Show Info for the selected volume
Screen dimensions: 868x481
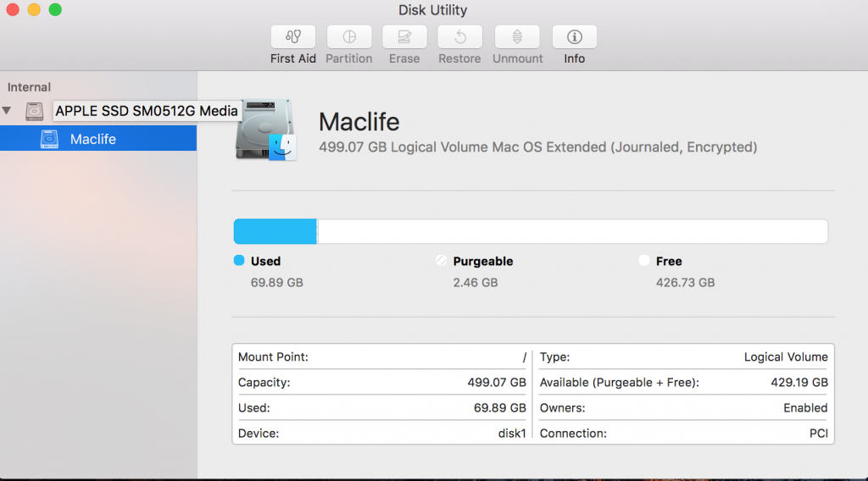pos(574,37)
